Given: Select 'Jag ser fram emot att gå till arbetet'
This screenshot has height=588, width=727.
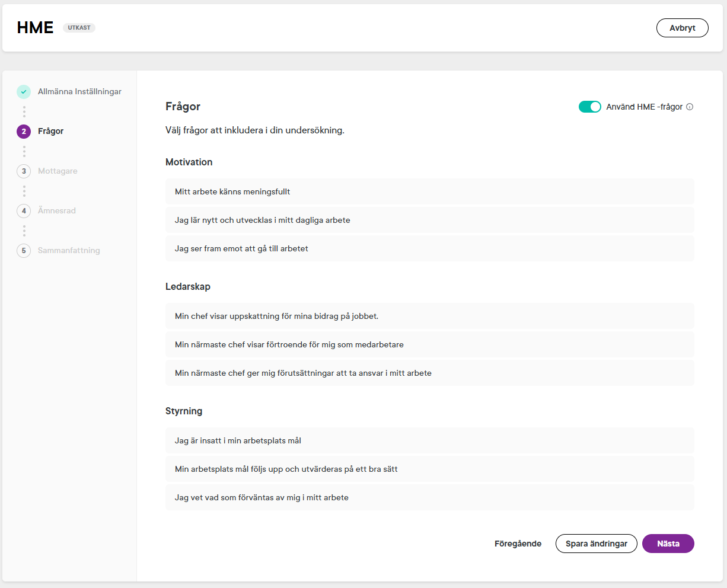Looking at the screenshot, I should coord(429,249).
